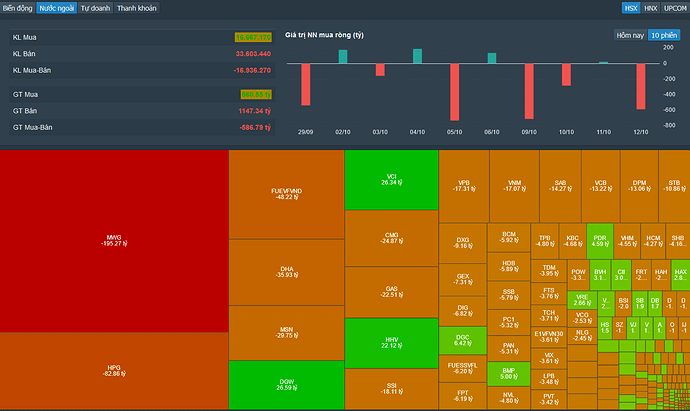Click the GT Mua-Bán value -586.79 tỷ
This screenshot has height=411, width=690.
[x=255, y=127]
